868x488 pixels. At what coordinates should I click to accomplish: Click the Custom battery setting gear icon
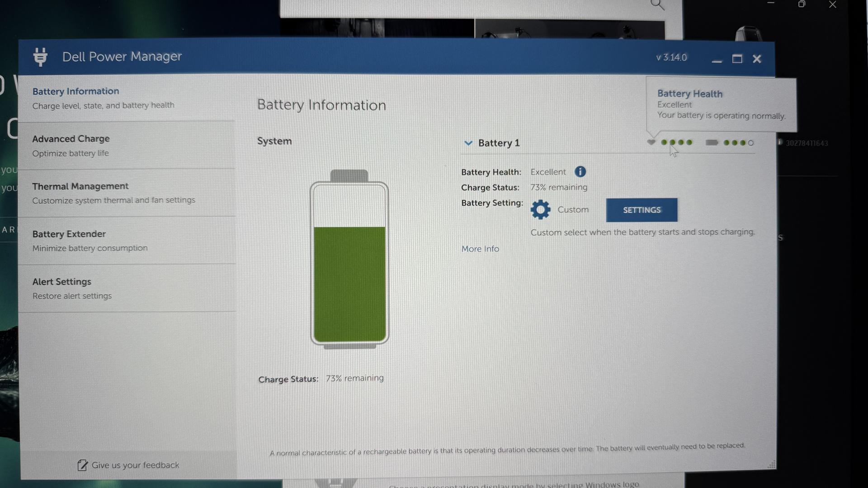click(x=540, y=210)
